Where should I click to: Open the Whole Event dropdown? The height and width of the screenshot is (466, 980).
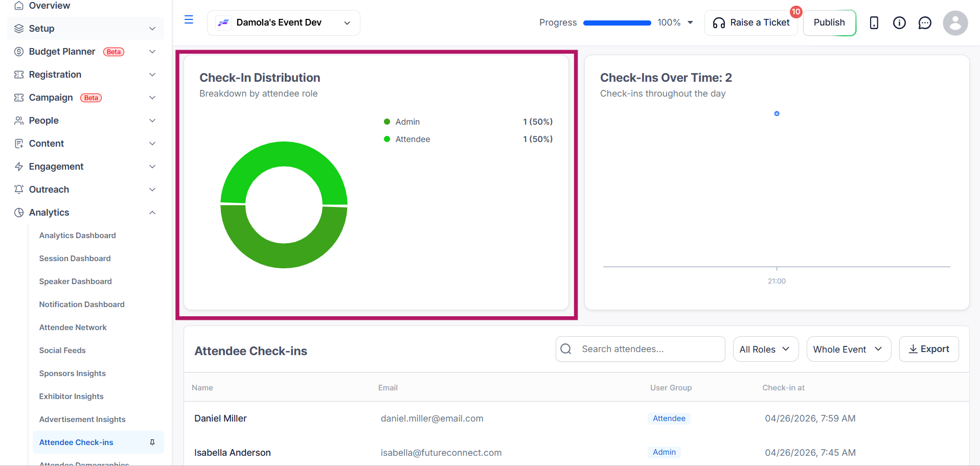click(x=849, y=349)
